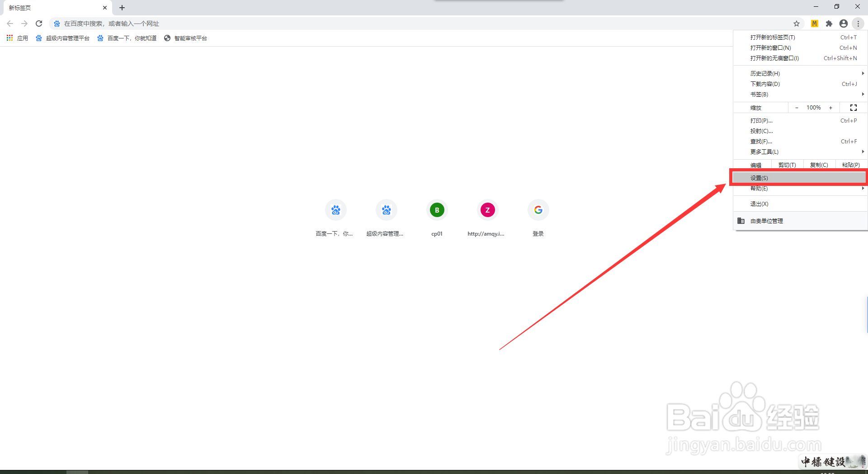The height and width of the screenshot is (474, 868).
Task: Open 设置(S) from the Chrome menu
Action: pyautogui.click(x=799, y=178)
